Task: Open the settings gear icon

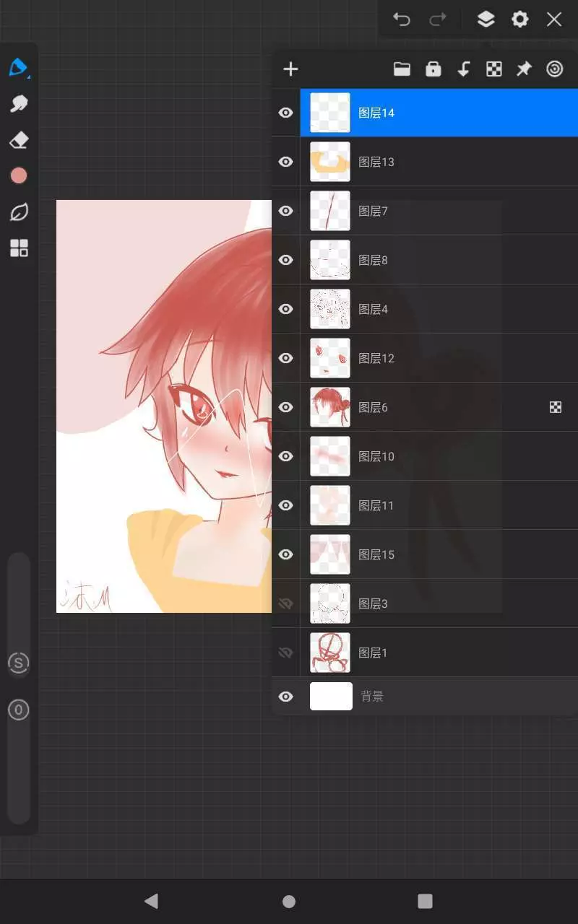Action: (520, 19)
